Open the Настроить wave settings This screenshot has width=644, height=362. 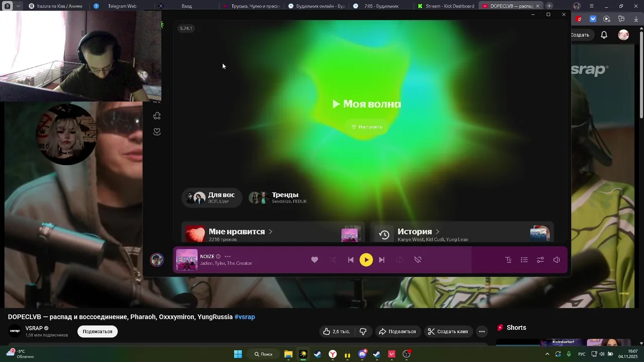coord(367,127)
